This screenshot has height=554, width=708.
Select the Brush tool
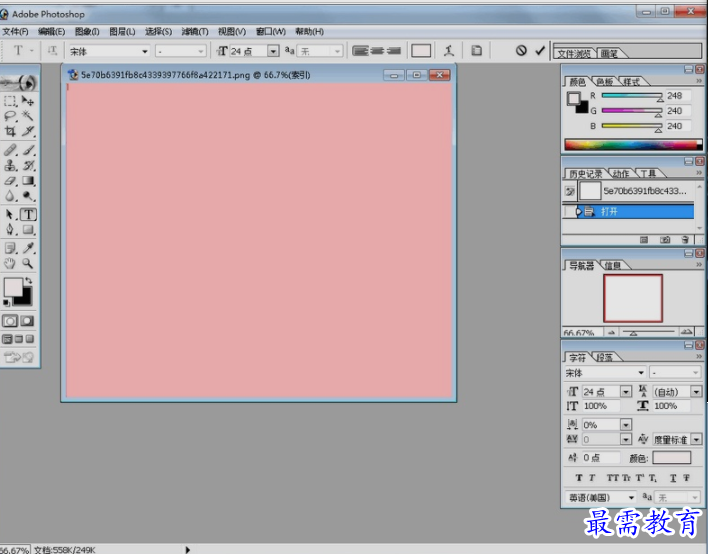28,149
